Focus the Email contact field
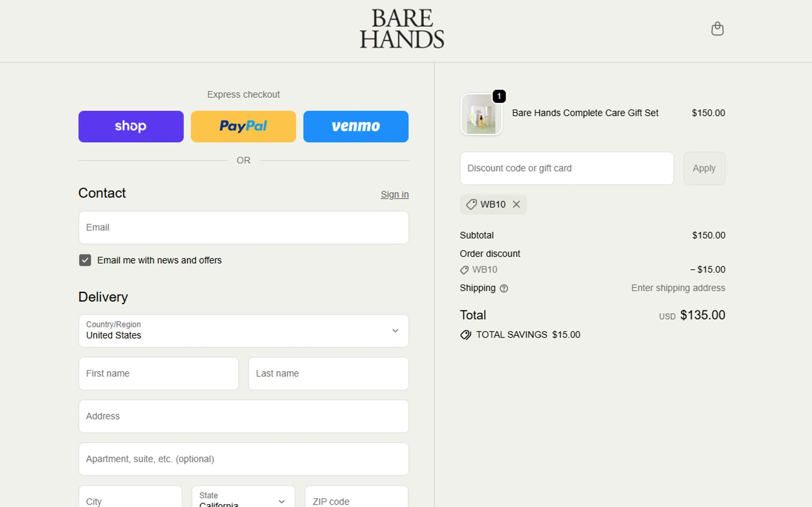The image size is (812, 507). (244, 227)
